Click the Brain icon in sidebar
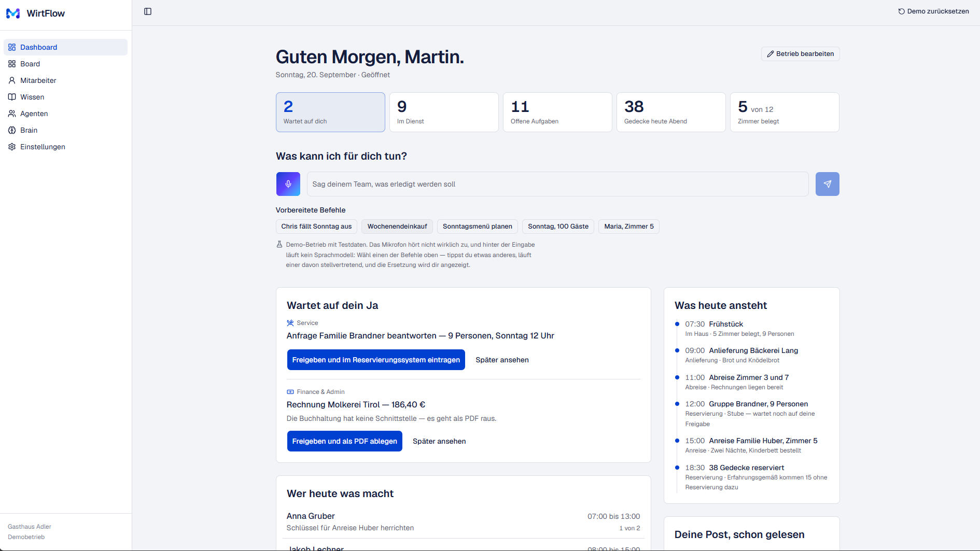Screen dimensions: 980x551 [12, 130]
